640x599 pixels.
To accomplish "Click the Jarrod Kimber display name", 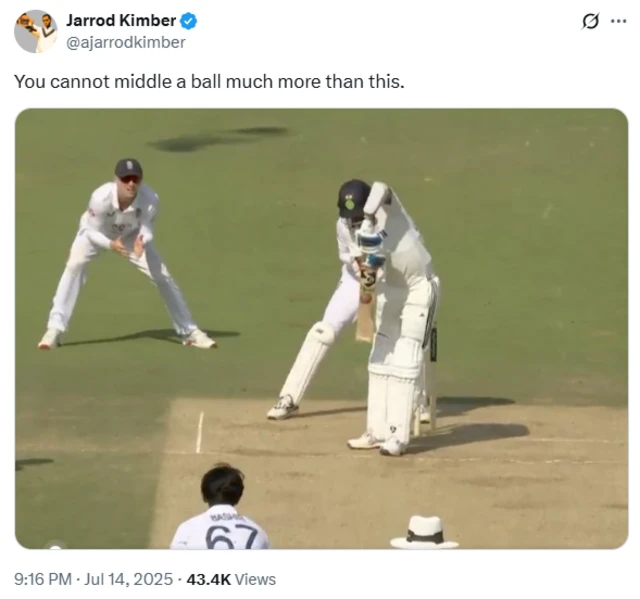I will point(121,22).
